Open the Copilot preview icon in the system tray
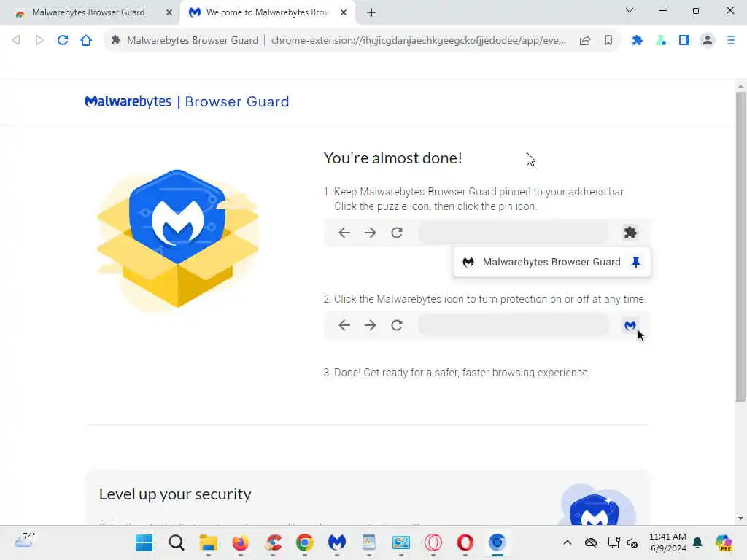Viewport: 747px width, 560px height. coord(724,542)
